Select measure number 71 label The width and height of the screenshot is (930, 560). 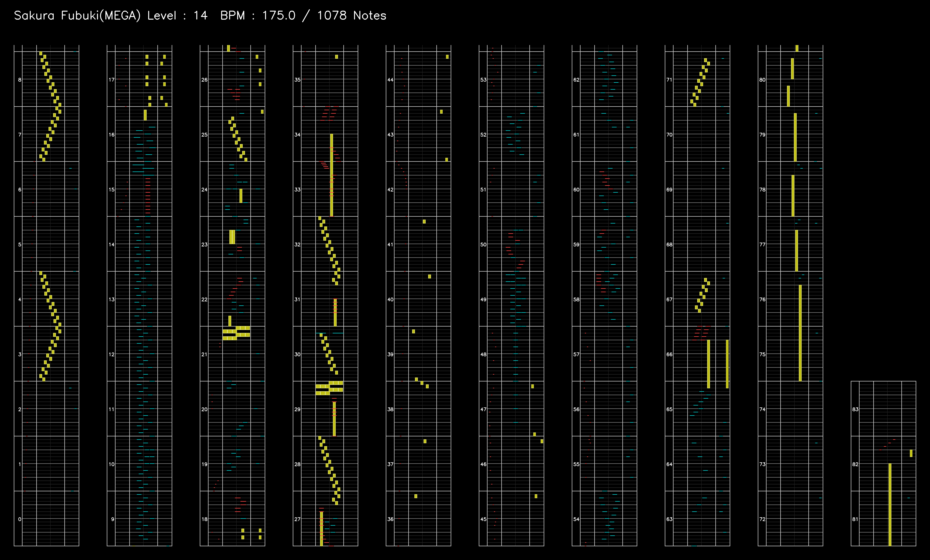point(669,80)
